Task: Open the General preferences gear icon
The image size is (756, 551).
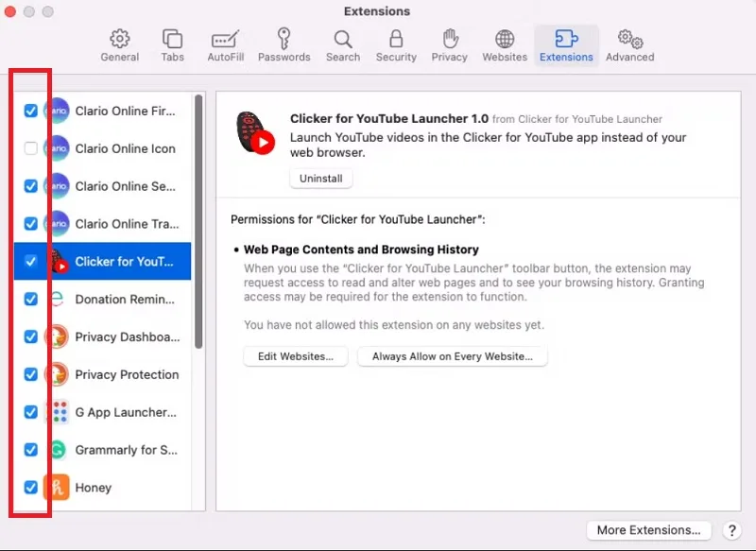Action: tap(120, 39)
